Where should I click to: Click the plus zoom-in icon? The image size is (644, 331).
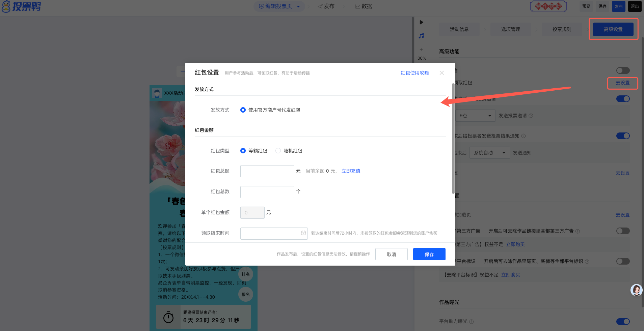(421, 50)
